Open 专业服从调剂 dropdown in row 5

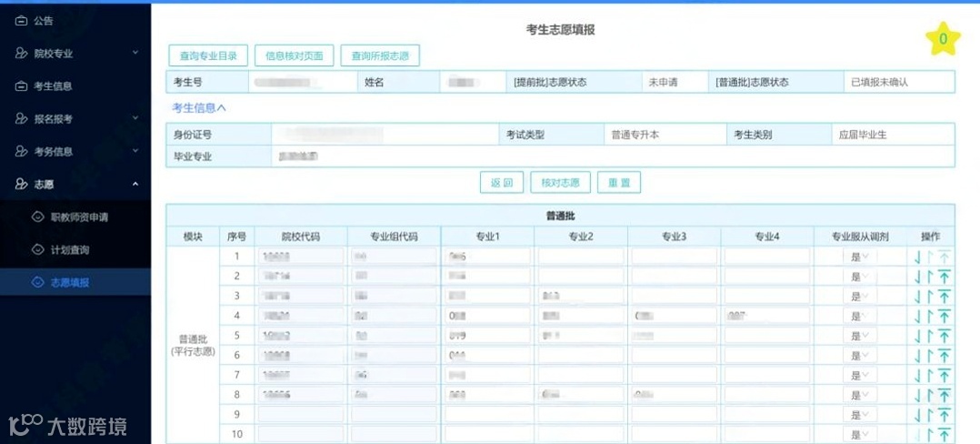tap(860, 337)
